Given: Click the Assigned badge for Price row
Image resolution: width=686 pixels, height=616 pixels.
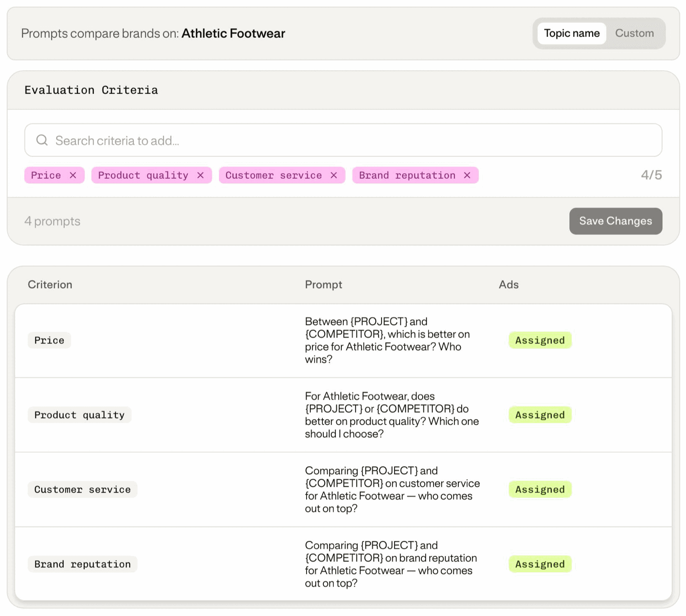Looking at the screenshot, I should tap(540, 340).
